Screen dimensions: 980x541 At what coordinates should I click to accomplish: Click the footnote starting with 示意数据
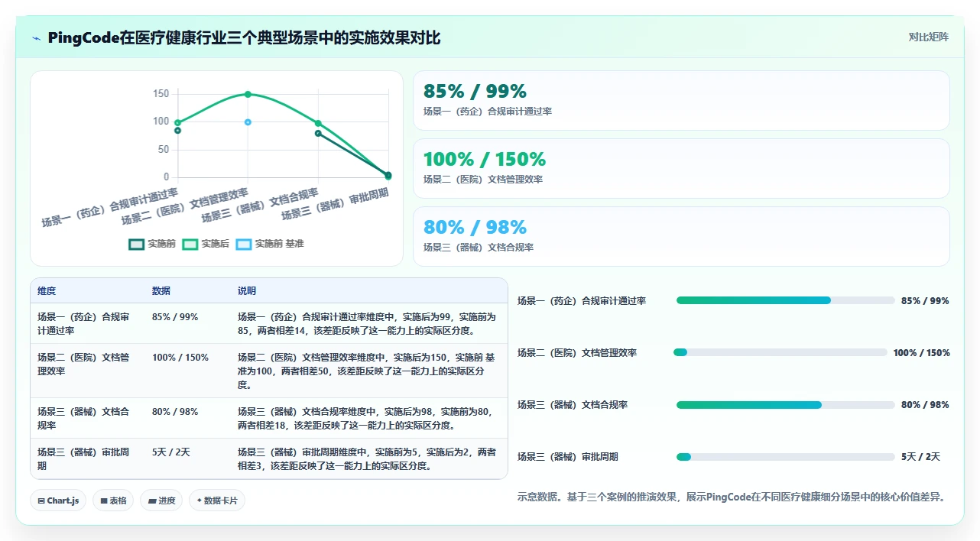point(732,497)
